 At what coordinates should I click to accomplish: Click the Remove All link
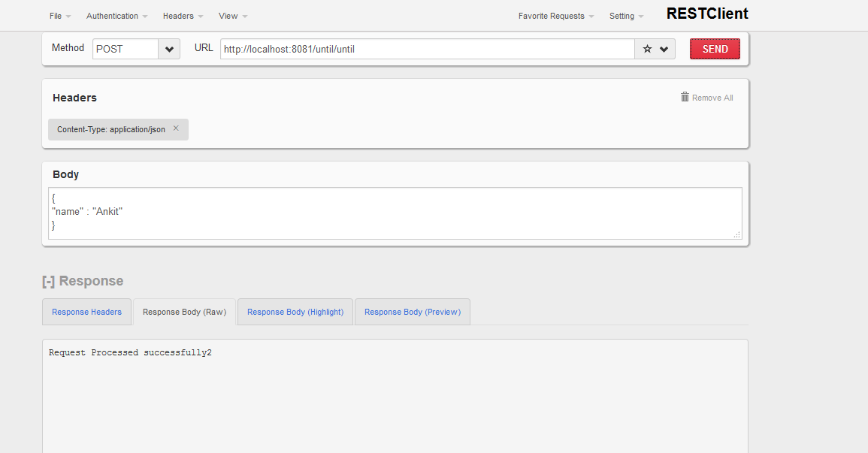click(712, 98)
